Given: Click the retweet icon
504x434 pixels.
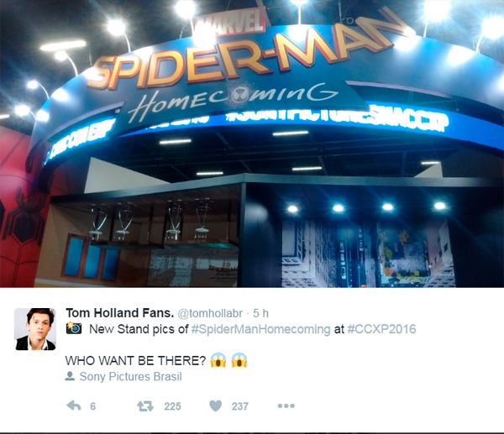Looking at the screenshot, I should coord(145,406).
